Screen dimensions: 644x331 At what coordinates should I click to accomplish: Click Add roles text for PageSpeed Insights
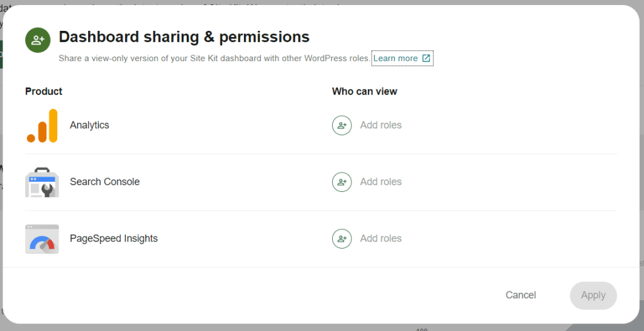point(380,238)
